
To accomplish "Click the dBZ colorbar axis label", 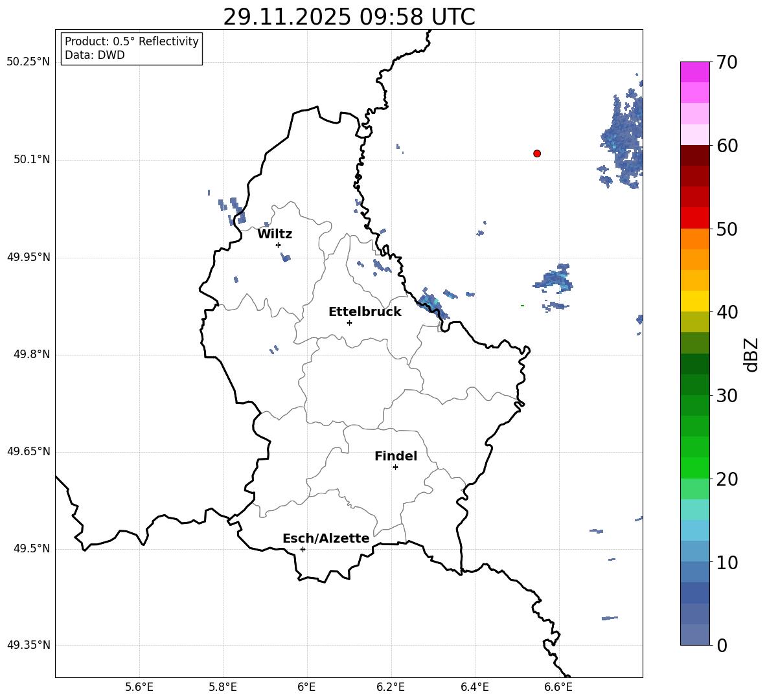I will (751, 354).
